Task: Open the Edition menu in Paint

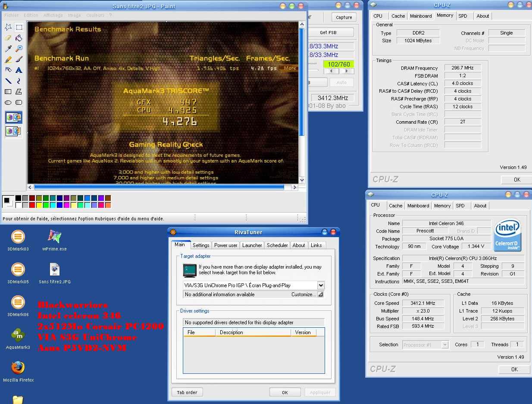Action: pyautogui.click(x=31, y=15)
